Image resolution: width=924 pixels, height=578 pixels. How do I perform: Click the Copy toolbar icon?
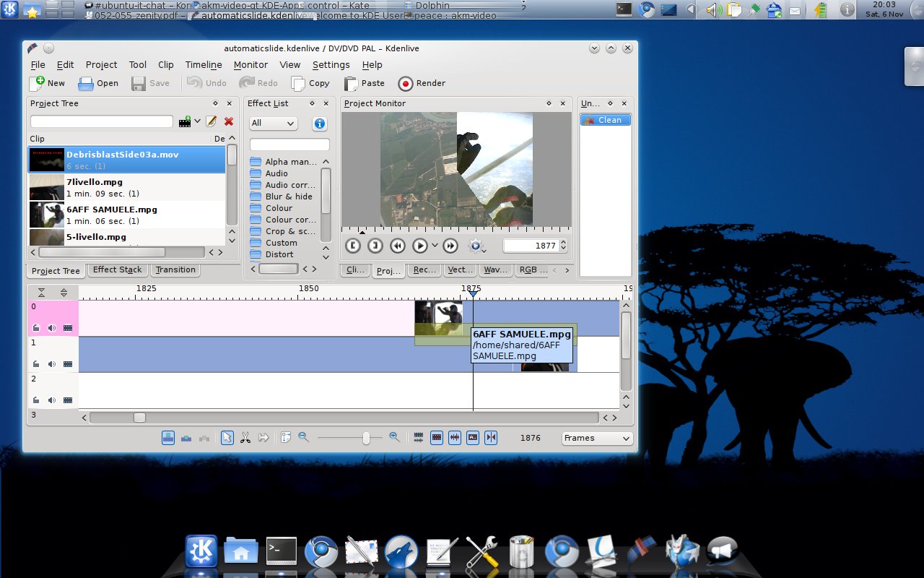click(x=297, y=83)
